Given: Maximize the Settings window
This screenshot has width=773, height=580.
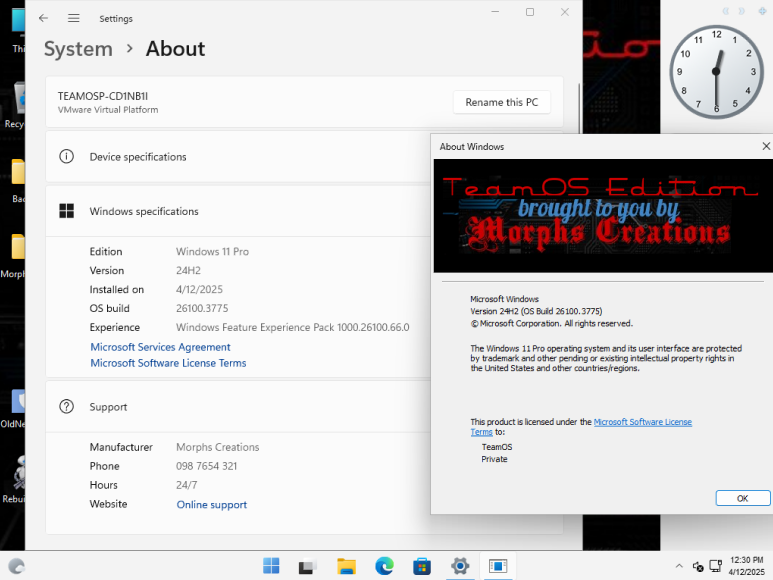Looking at the screenshot, I should 530,12.
